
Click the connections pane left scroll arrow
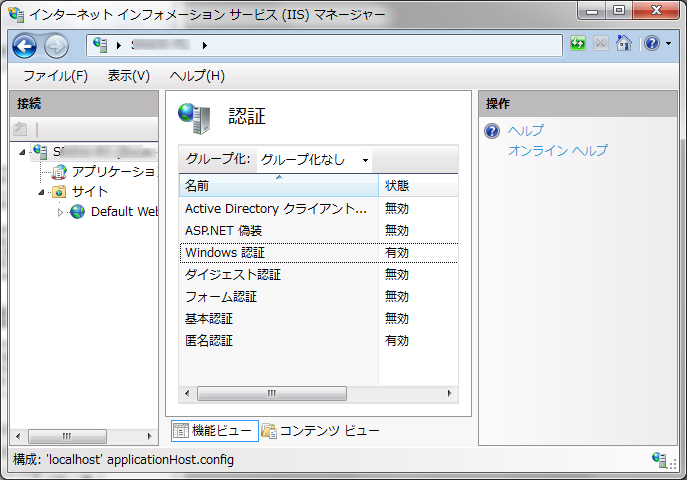click(18, 436)
